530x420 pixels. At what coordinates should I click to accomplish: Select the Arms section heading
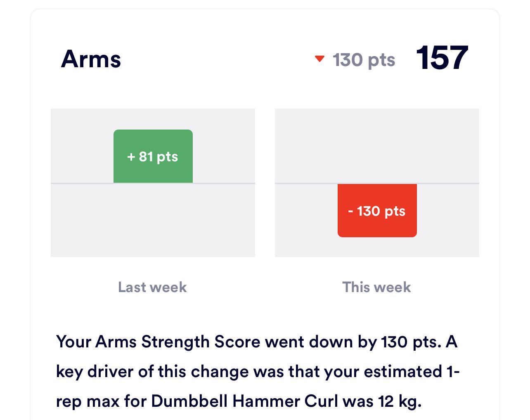pyautogui.click(x=91, y=59)
